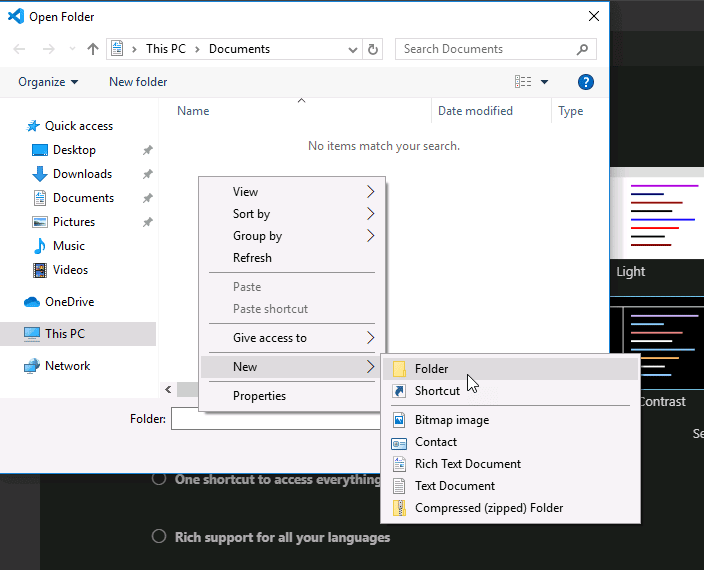Click the Help question mark icon
This screenshot has height=570, width=704.
586,82
